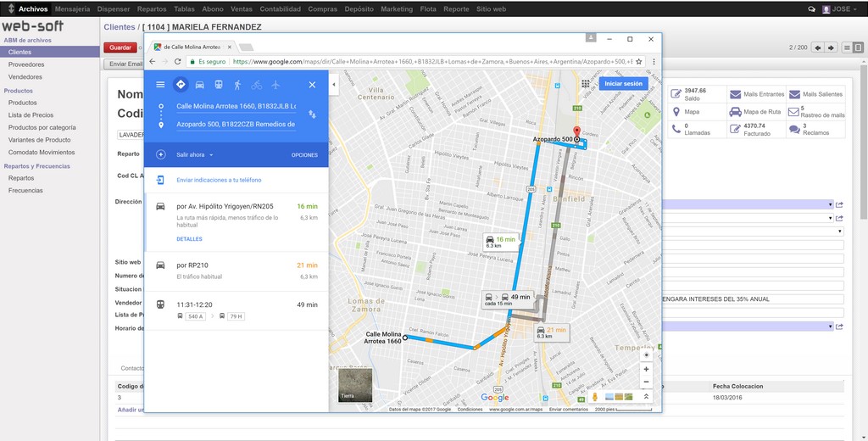This screenshot has width=868, height=441.
Task: Zoom out the map with the minus button
Action: coord(646,382)
